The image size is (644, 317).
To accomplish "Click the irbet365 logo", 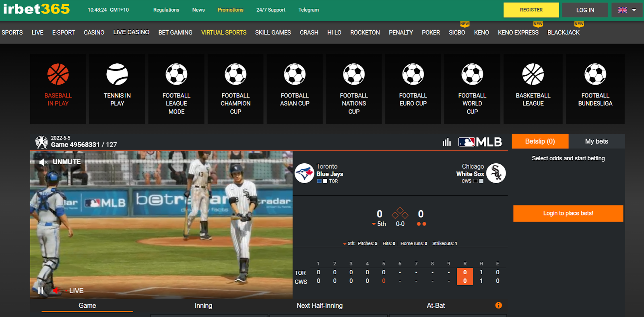I will tap(37, 9).
